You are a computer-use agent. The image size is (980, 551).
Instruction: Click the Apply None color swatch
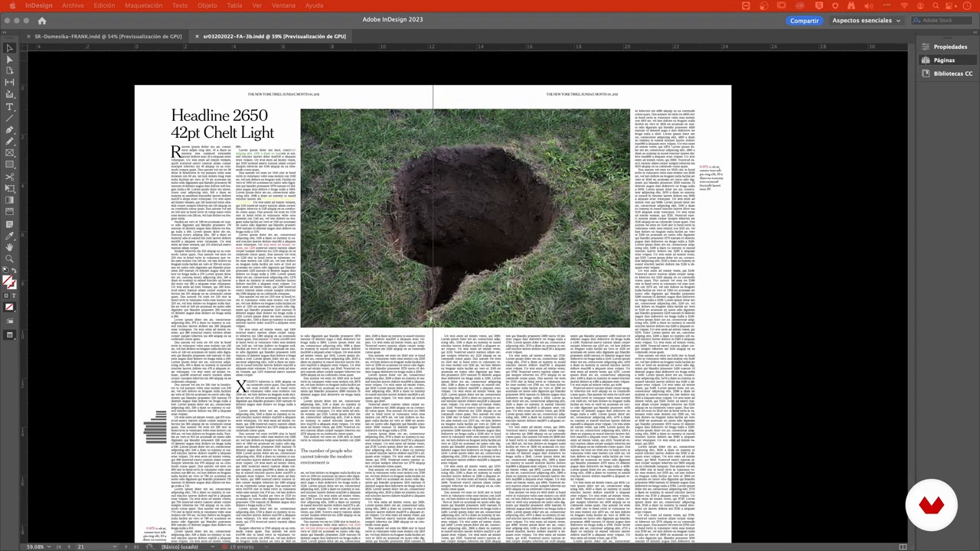(x=10, y=308)
